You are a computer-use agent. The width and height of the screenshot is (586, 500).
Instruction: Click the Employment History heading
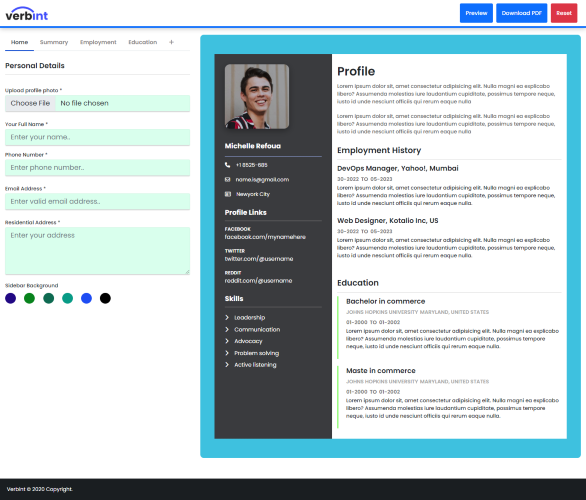coord(379,150)
